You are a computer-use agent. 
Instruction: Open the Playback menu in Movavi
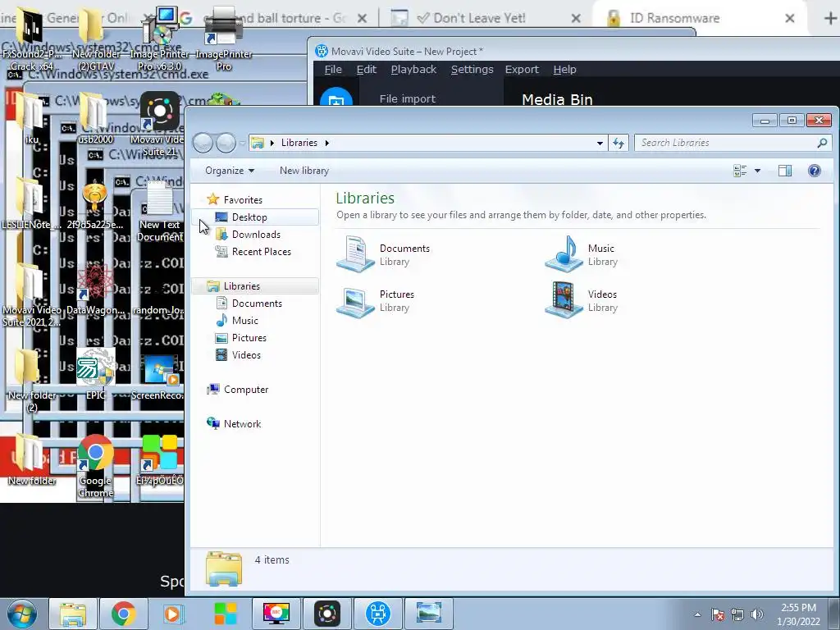(x=413, y=69)
